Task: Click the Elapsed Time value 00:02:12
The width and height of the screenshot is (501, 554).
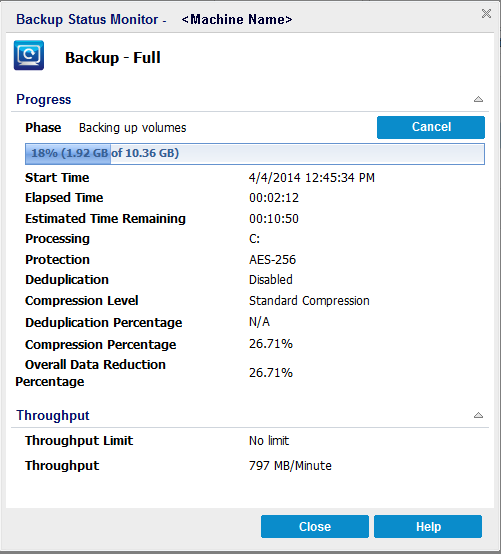Action: [274, 198]
